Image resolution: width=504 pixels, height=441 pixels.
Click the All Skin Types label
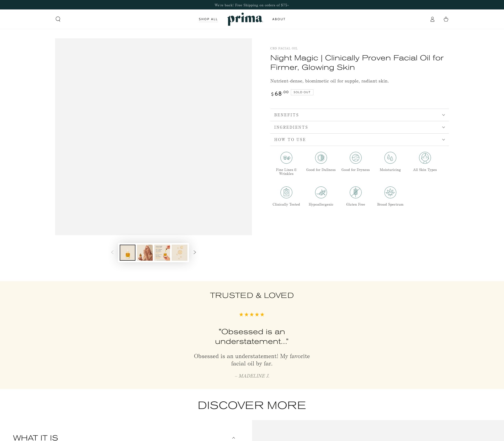click(x=425, y=170)
